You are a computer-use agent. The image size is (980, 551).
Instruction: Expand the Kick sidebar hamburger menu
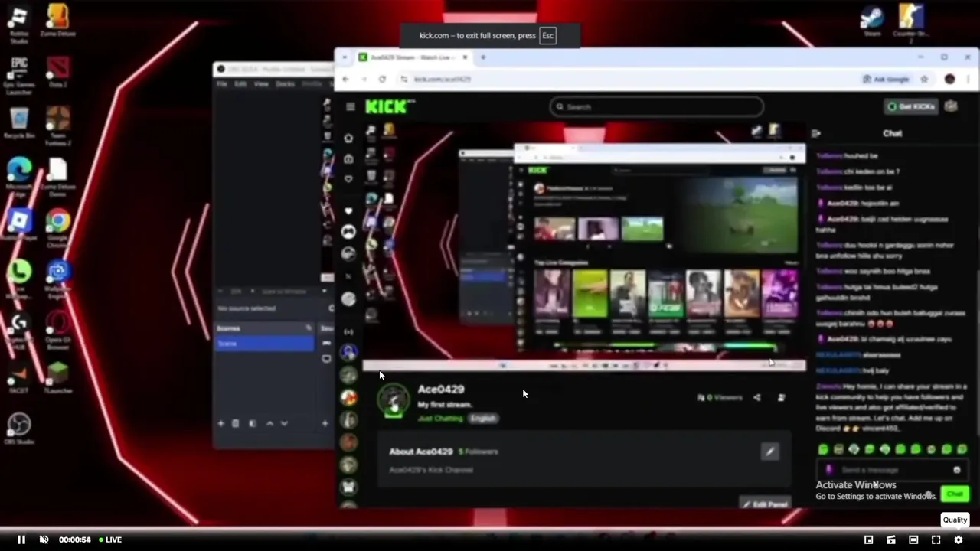pos(350,107)
